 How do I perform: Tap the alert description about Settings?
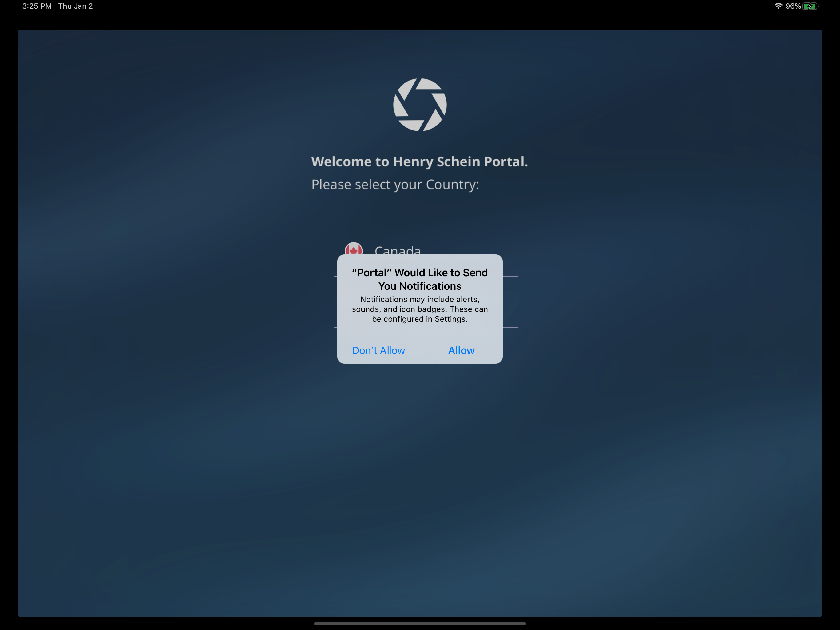click(420, 309)
